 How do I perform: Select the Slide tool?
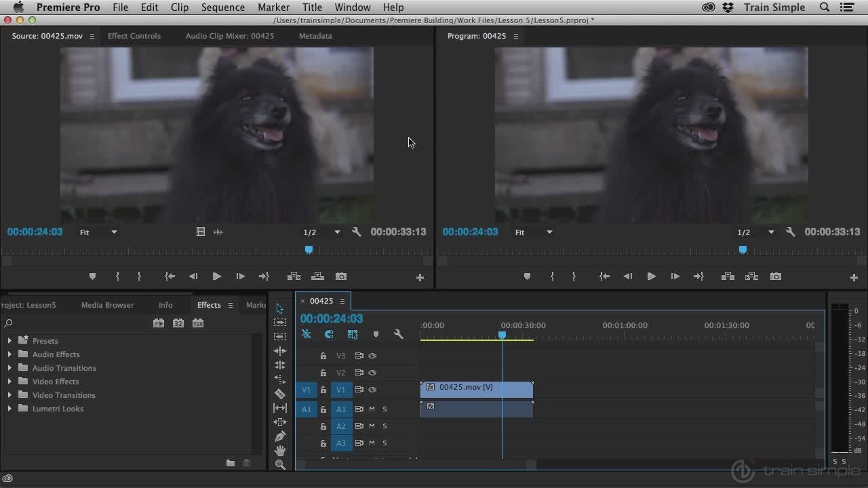coord(280,422)
